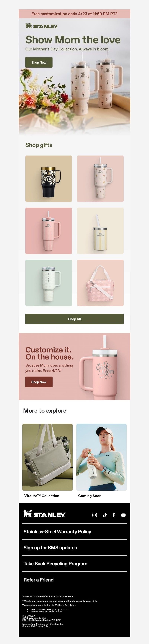This screenshot has width=149, height=644.
Task: Open the black floral mug product
Action: coord(49,179)
